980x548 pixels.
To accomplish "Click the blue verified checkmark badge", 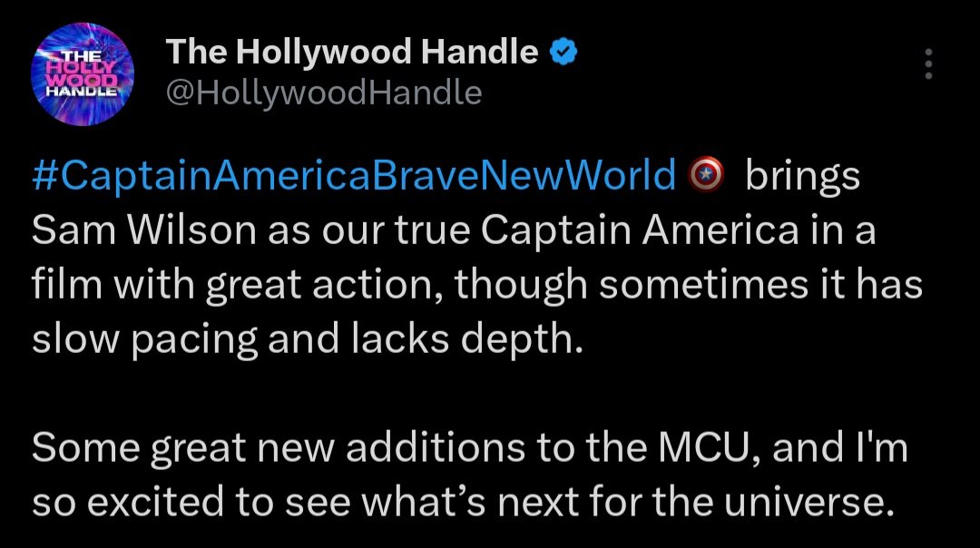I will click(x=564, y=54).
